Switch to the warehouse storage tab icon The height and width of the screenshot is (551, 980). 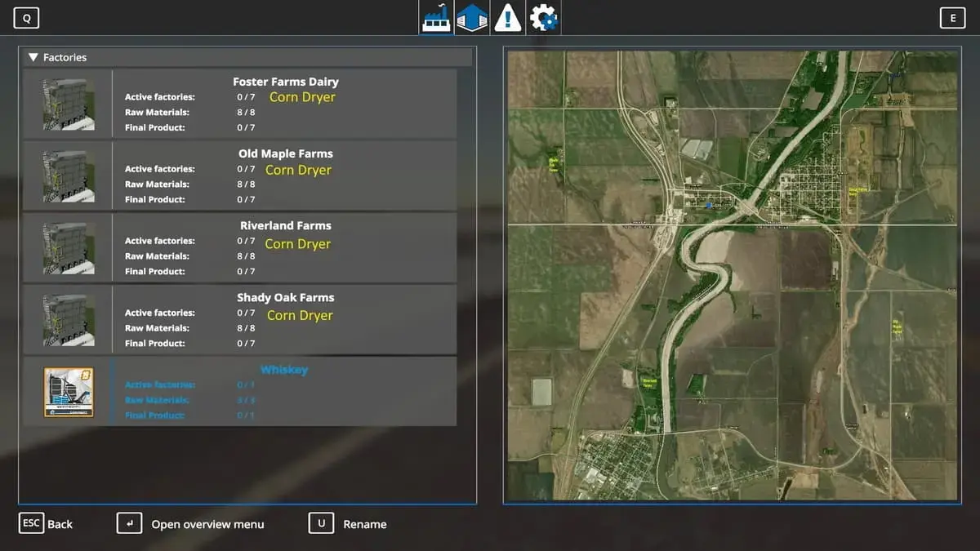click(x=472, y=17)
